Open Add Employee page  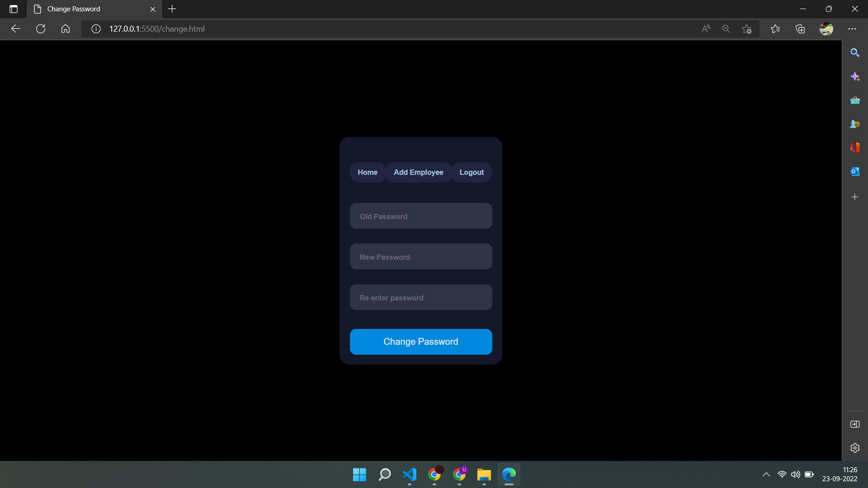[x=418, y=172]
